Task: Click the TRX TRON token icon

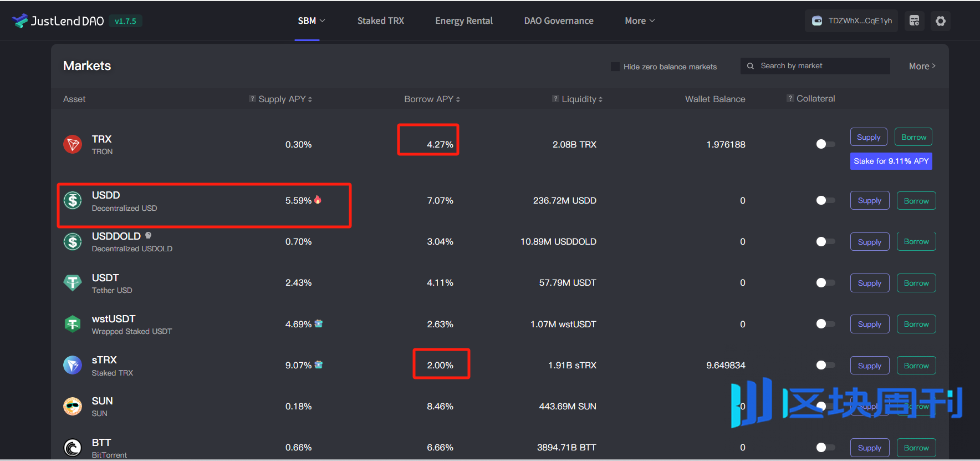Action: [73, 144]
